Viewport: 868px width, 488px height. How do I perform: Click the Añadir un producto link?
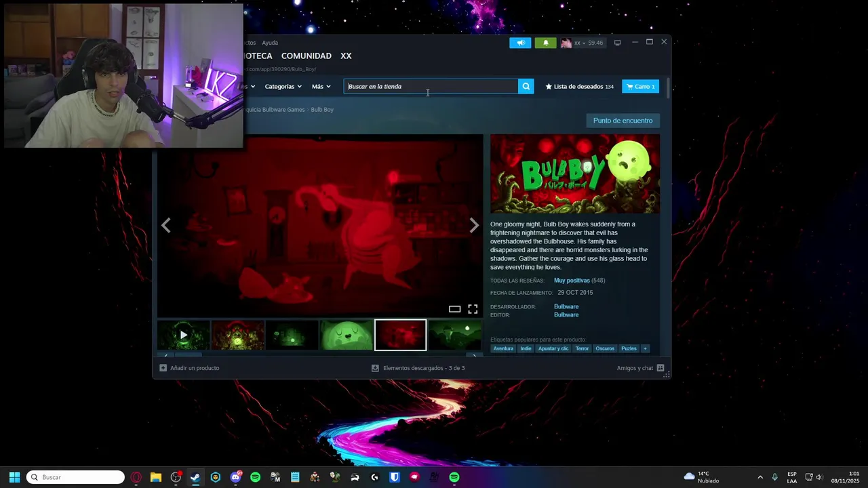195,368
